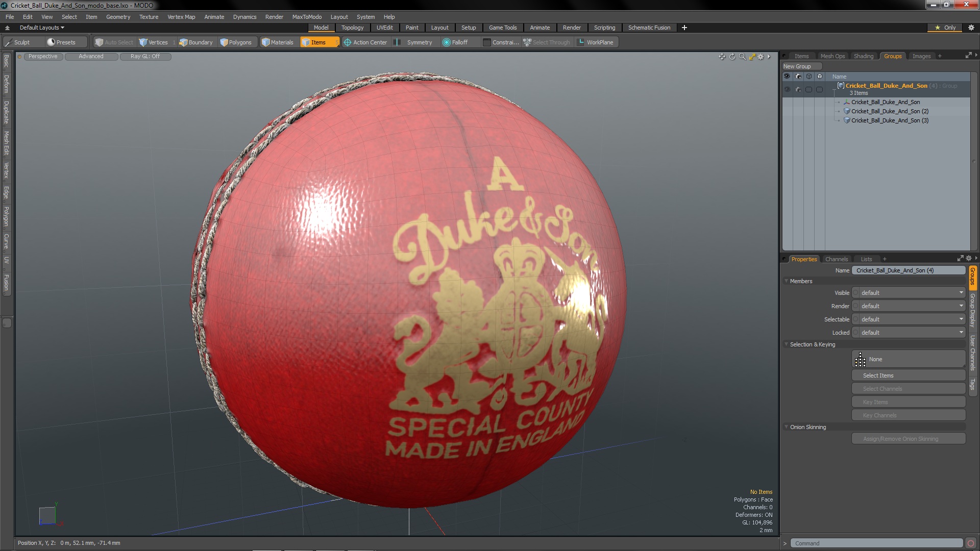Switch to the UVEdit layout tab
The image size is (980, 551).
(x=384, y=28)
